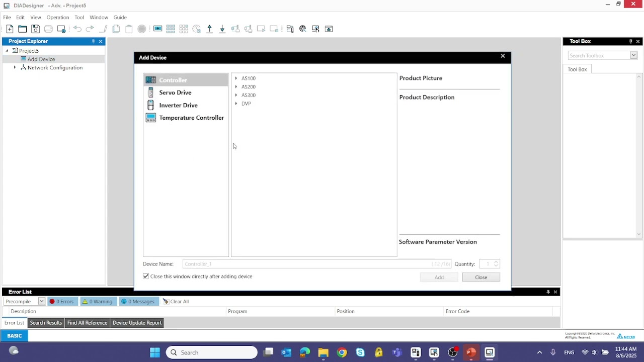Close the Project Explorer panel
644x362 pixels.
click(x=101, y=41)
